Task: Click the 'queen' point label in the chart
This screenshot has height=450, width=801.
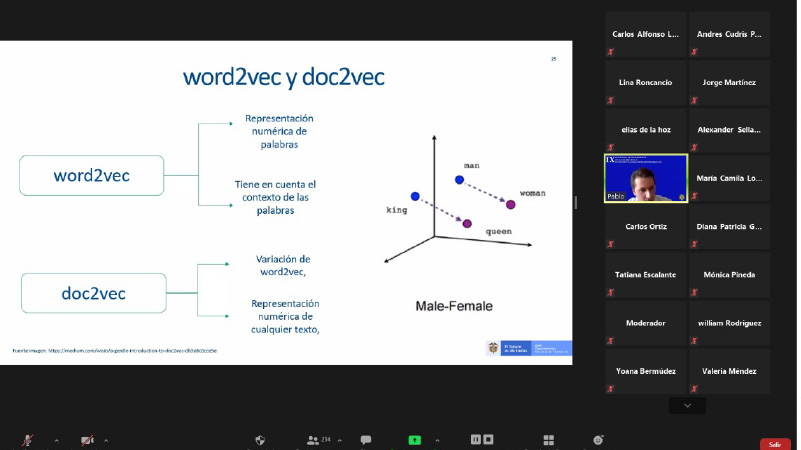Action: point(499,231)
